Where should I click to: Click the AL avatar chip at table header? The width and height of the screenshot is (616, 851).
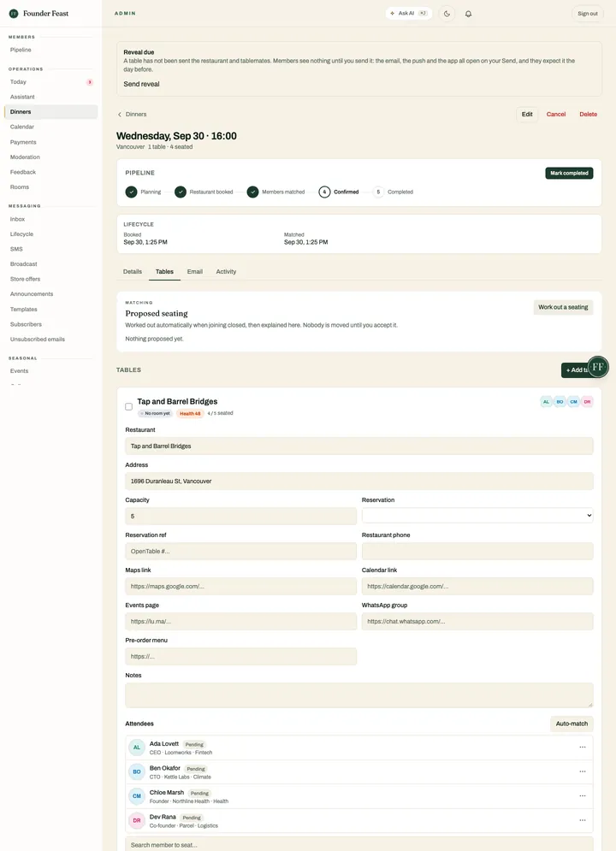pyautogui.click(x=546, y=402)
